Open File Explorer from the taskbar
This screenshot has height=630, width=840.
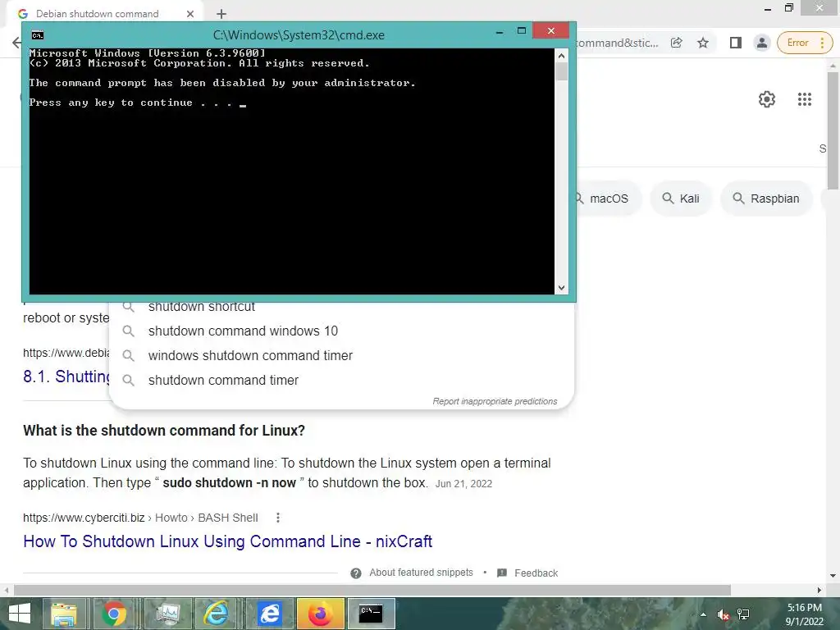coord(64,614)
